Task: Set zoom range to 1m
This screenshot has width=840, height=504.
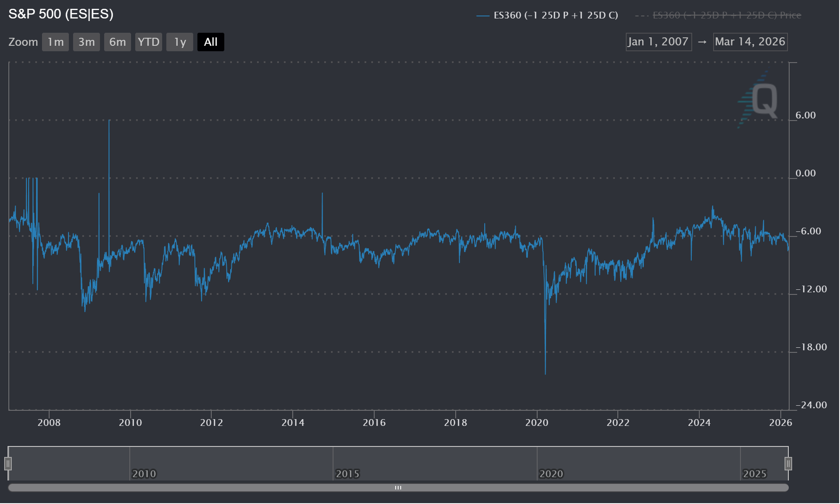Action: click(x=55, y=42)
